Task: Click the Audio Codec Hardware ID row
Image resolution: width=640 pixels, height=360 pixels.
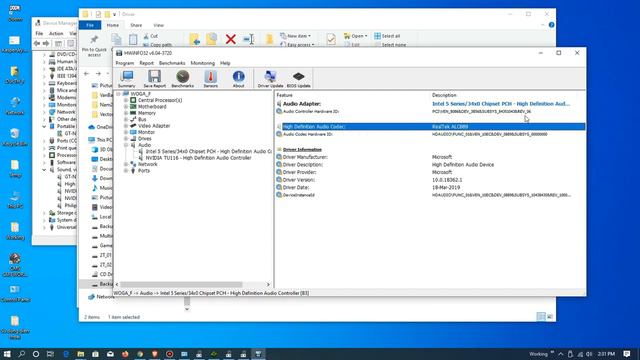Action: click(x=431, y=134)
